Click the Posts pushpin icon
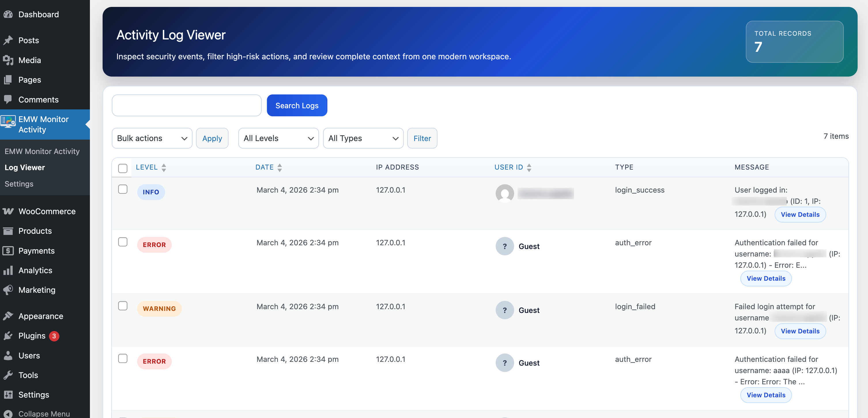This screenshot has height=418, width=868. 8,40
